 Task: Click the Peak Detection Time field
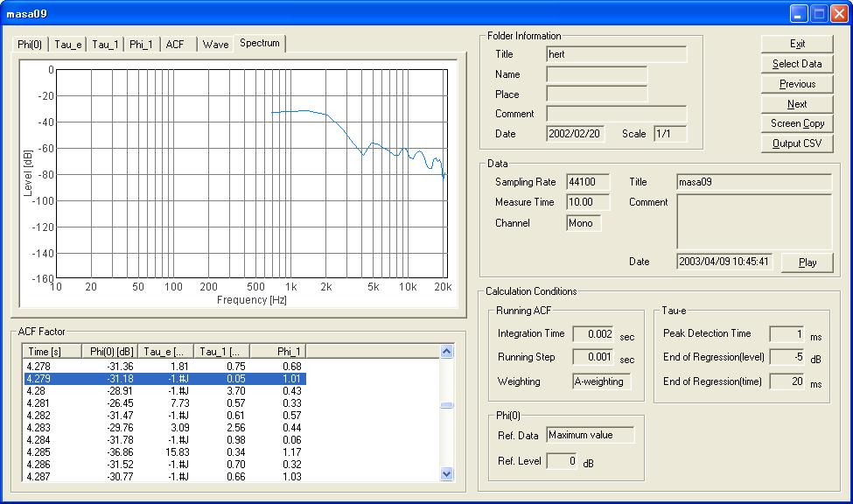click(x=787, y=334)
